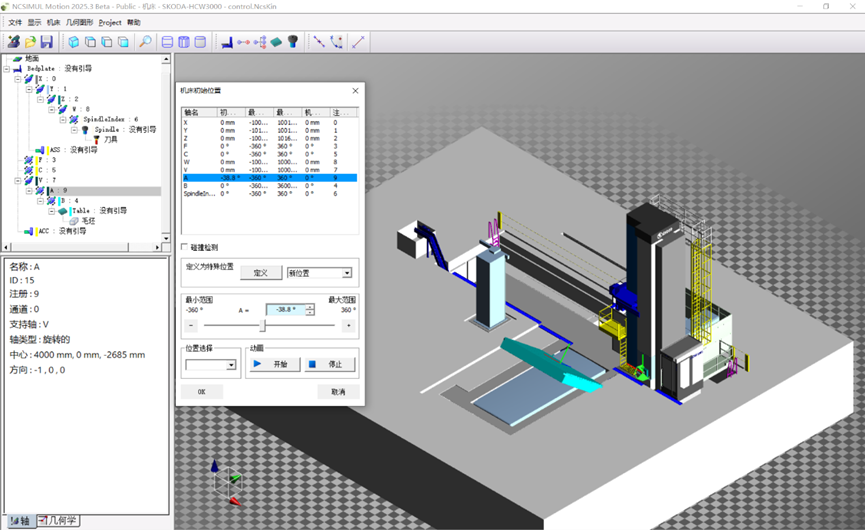
Task: Open the 文件 menu
Action: 15,22
